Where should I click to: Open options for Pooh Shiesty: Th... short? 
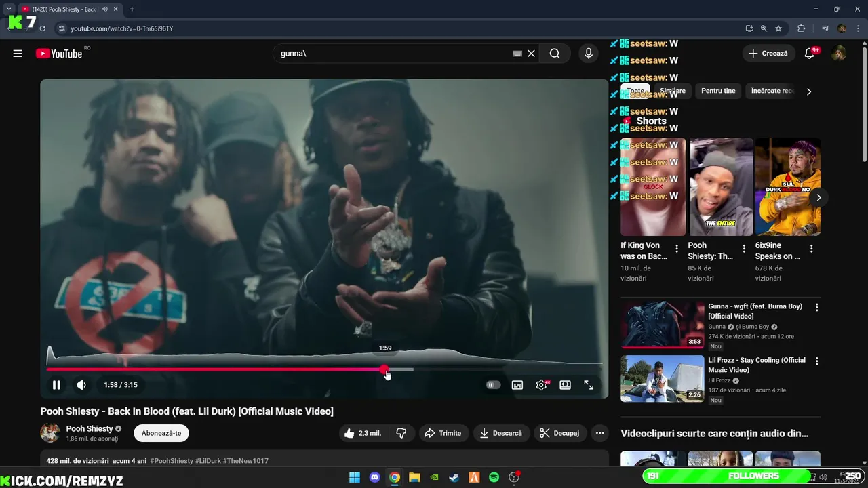click(x=744, y=249)
